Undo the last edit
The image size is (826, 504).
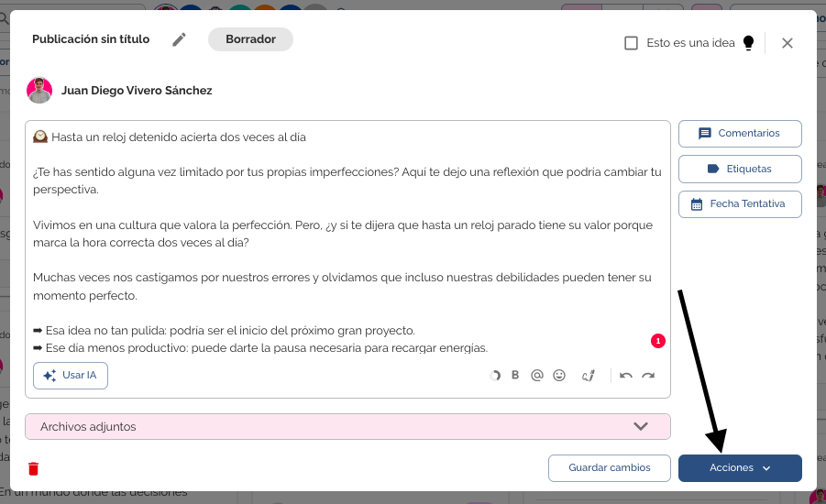pos(626,376)
